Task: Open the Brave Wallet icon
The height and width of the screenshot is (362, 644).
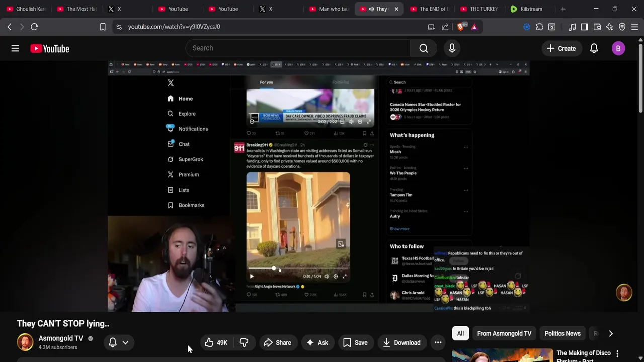Action: pyautogui.click(x=597, y=27)
